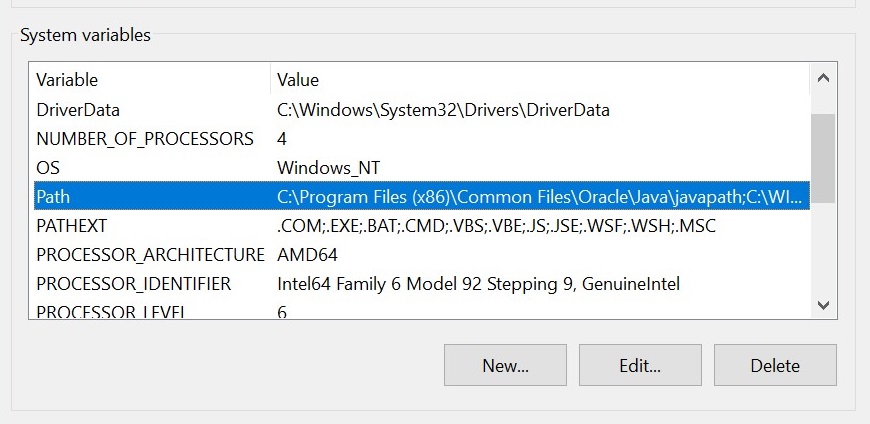Sort by the Value column header
The image size is (870, 424).
click(540, 79)
